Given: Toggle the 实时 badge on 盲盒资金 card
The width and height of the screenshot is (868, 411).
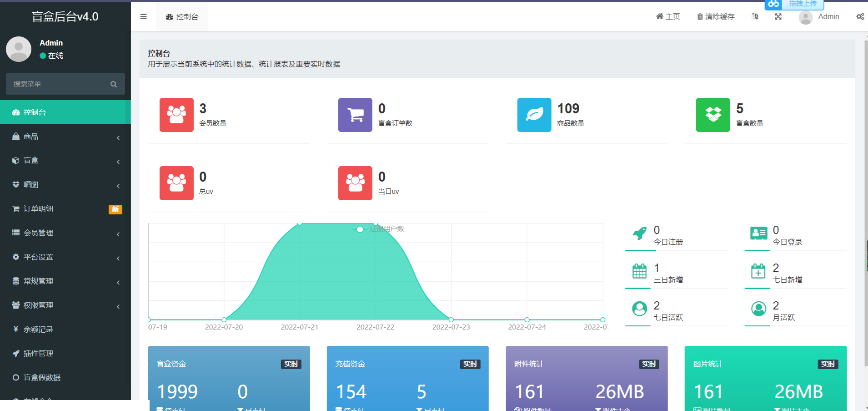Looking at the screenshot, I should click(x=291, y=364).
